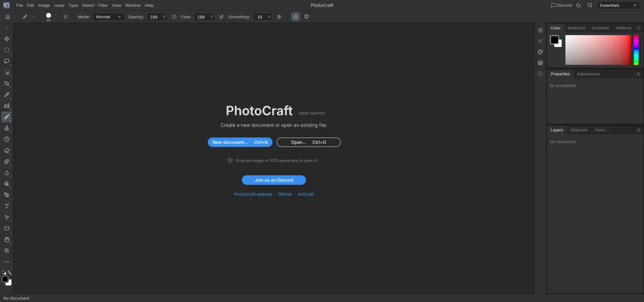Image resolution: width=644 pixels, height=302 pixels.
Task: Switch to the Swatches tab
Action: pyautogui.click(x=576, y=28)
